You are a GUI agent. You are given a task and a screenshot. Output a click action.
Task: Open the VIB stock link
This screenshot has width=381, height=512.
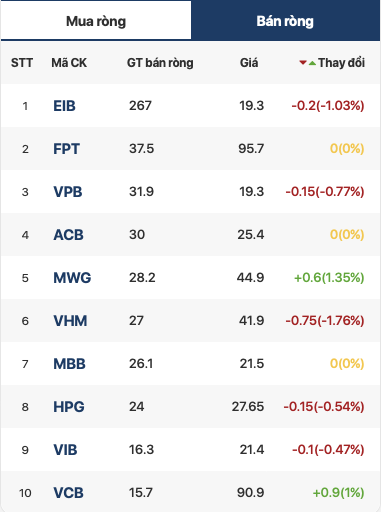[x=65, y=450]
